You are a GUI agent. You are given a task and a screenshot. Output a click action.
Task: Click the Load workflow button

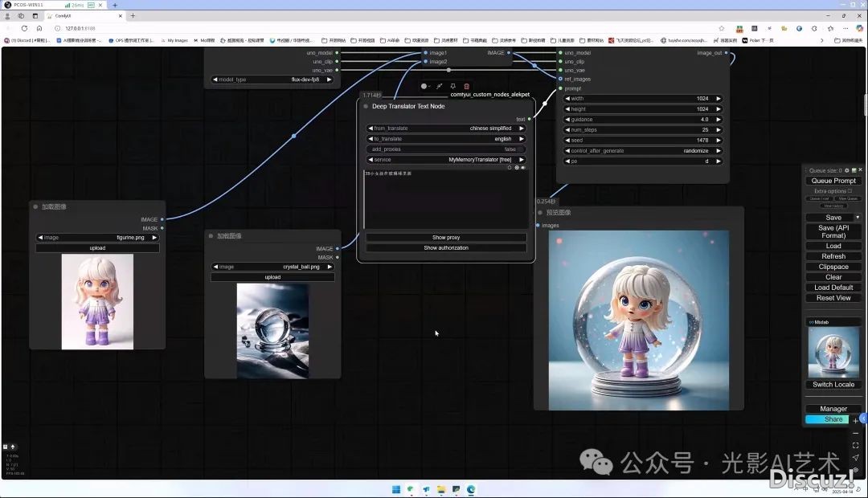click(x=833, y=246)
